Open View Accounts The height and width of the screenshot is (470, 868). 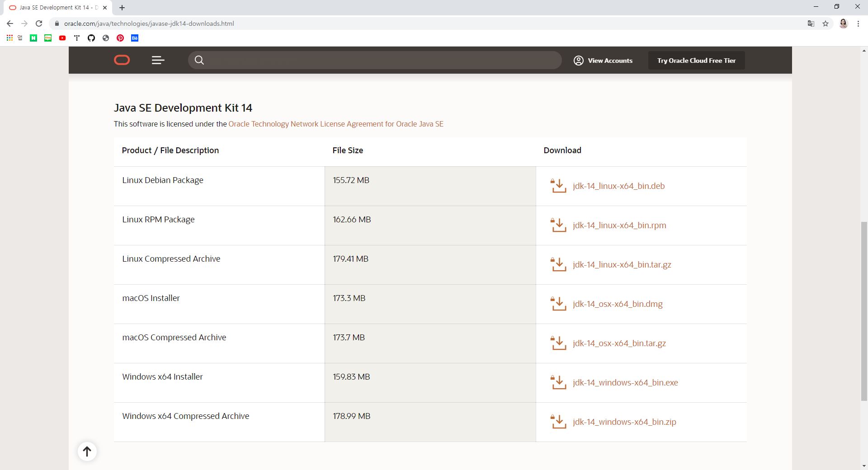click(x=603, y=61)
